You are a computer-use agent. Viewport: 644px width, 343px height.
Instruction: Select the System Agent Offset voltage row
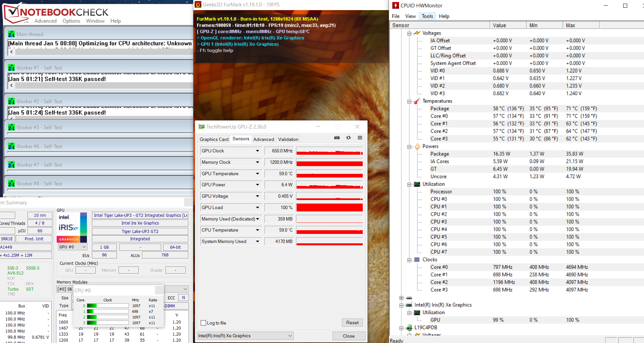click(x=508, y=63)
